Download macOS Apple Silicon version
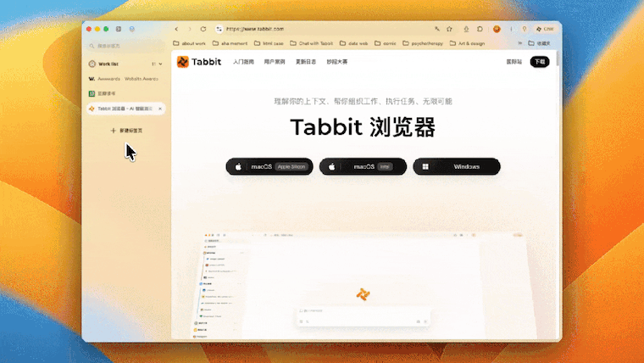Screen dimensions: 644x363 coord(269,166)
